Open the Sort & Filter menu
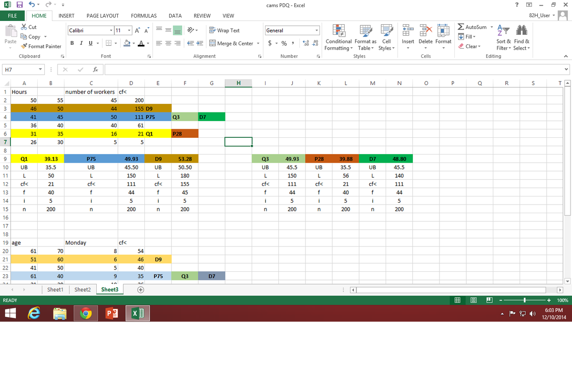Image resolution: width=572 pixels, height=392 pixels. tap(504, 37)
